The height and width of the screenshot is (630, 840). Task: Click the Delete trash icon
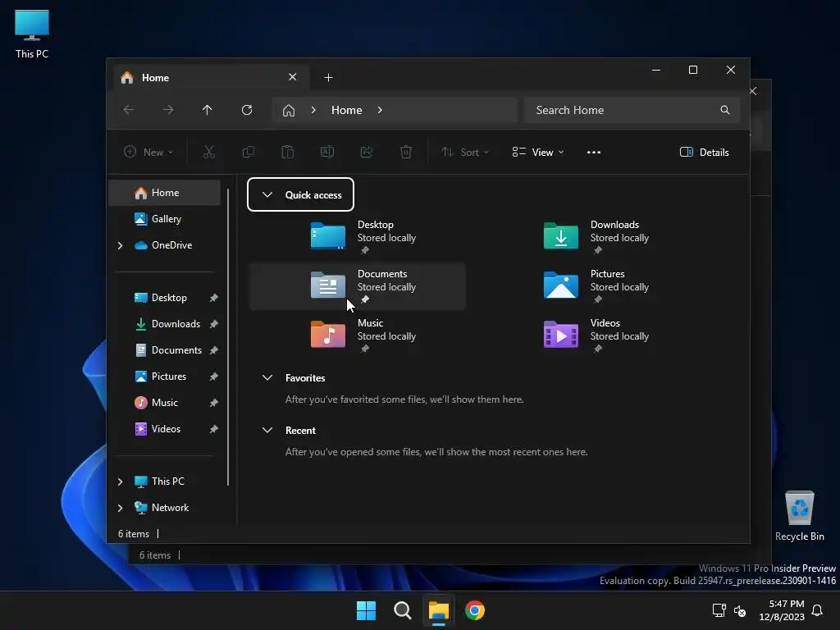pos(406,152)
